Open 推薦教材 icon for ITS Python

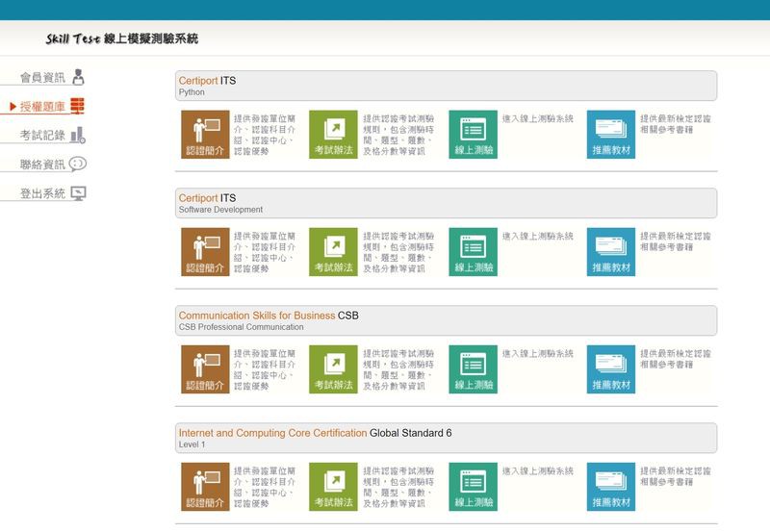[611, 135]
